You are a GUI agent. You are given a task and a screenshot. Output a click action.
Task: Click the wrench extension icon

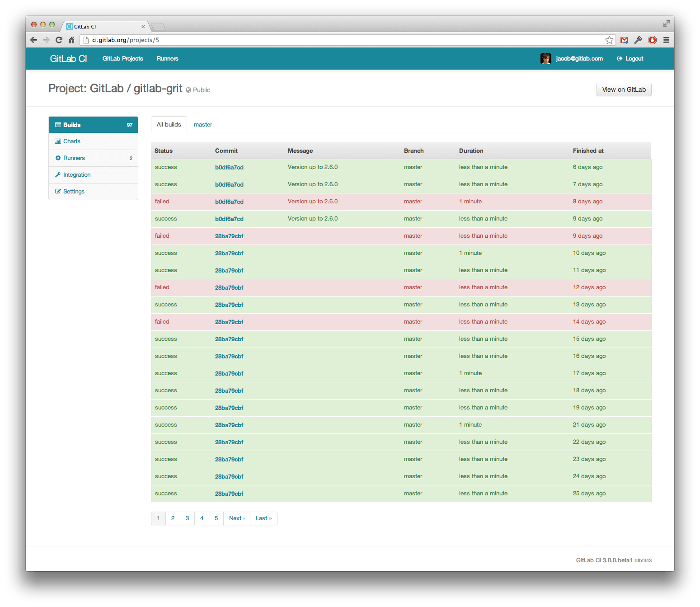638,40
